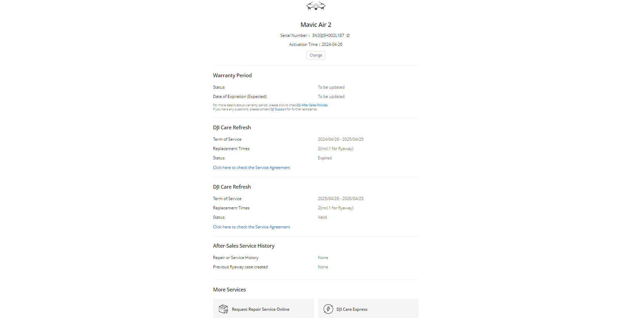
Task: Click term 2024/04/26 - 2025/04/25
Action: (x=340, y=139)
